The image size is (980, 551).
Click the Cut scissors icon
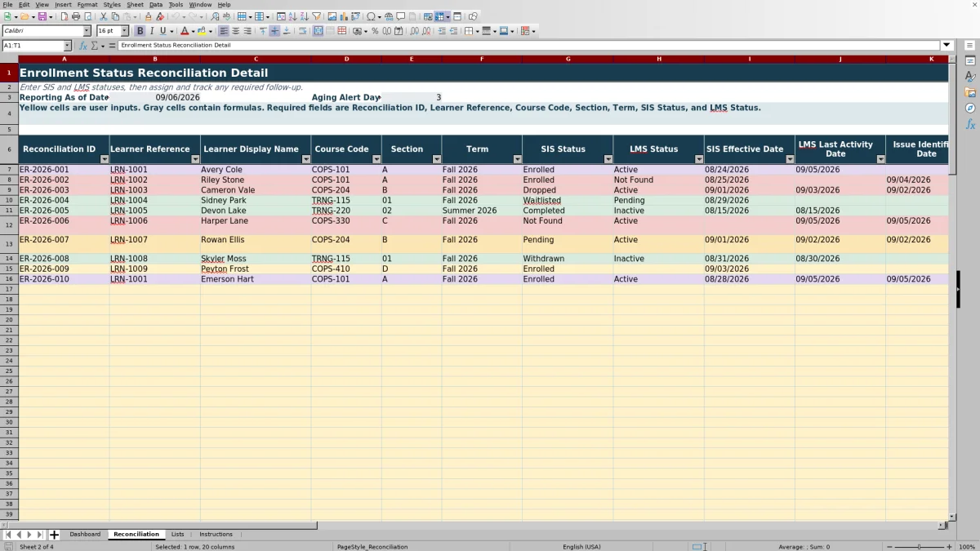click(104, 16)
